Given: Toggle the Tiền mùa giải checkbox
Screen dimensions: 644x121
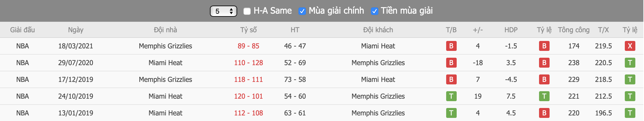Looking at the screenshot, I should [374, 11].
